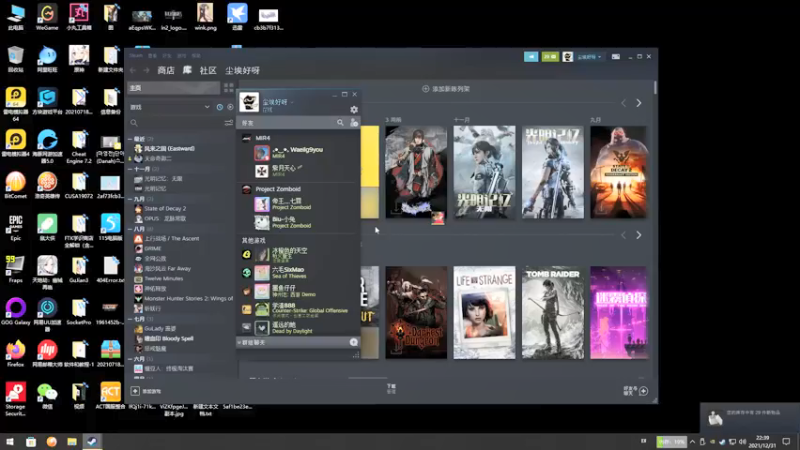Click search magnifier in friends list search bar

(340, 122)
